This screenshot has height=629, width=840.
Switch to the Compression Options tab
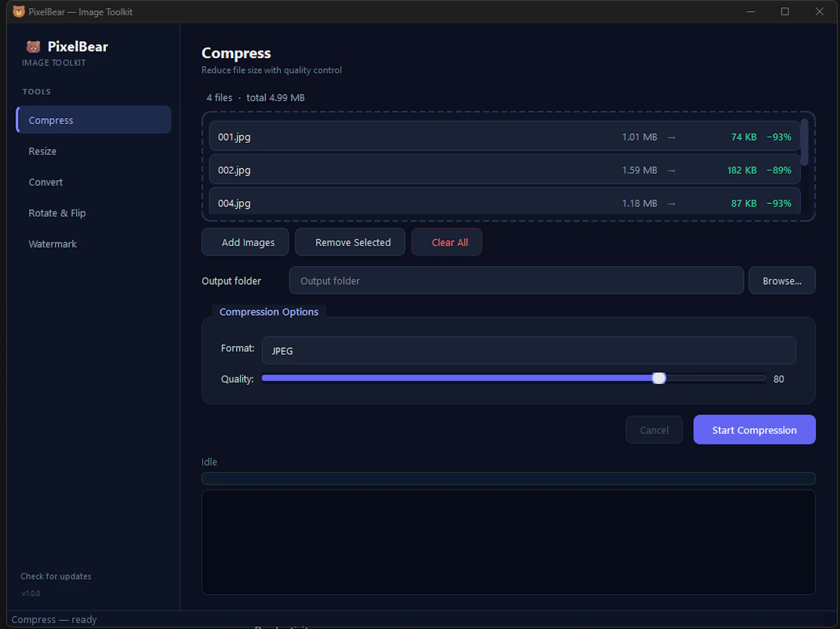click(x=269, y=312)
